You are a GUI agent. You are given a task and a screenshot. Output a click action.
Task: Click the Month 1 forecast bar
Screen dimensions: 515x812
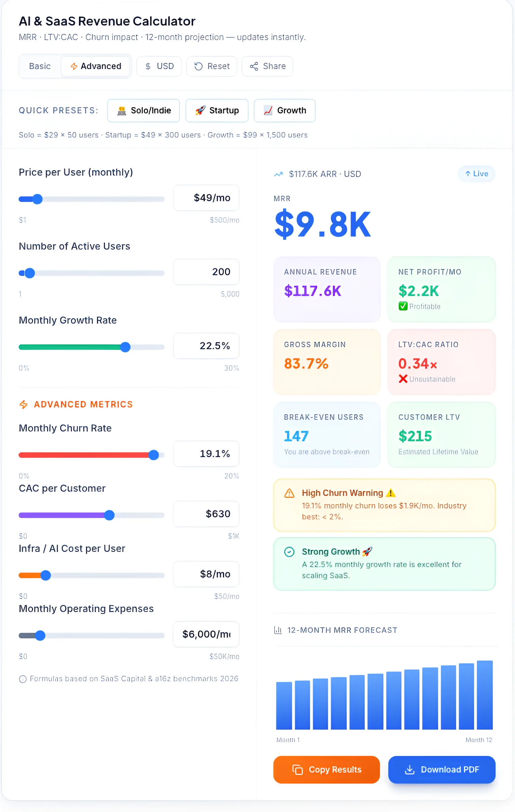284,705
